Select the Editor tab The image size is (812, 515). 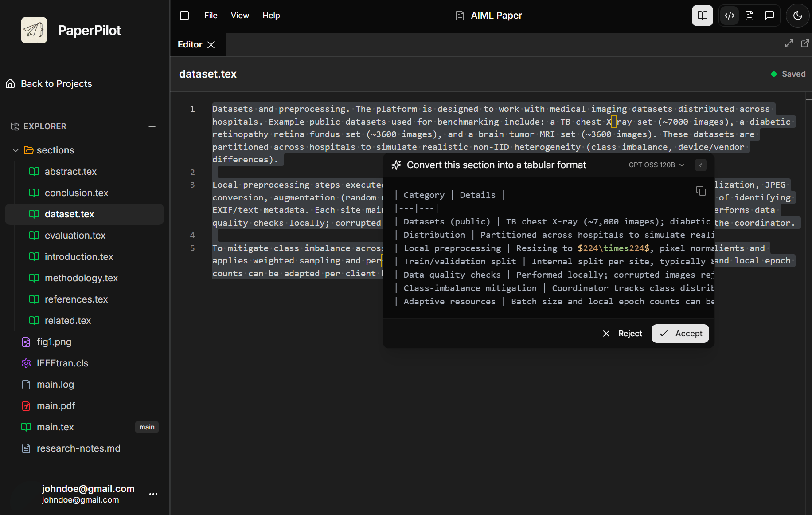pos(190,44)
